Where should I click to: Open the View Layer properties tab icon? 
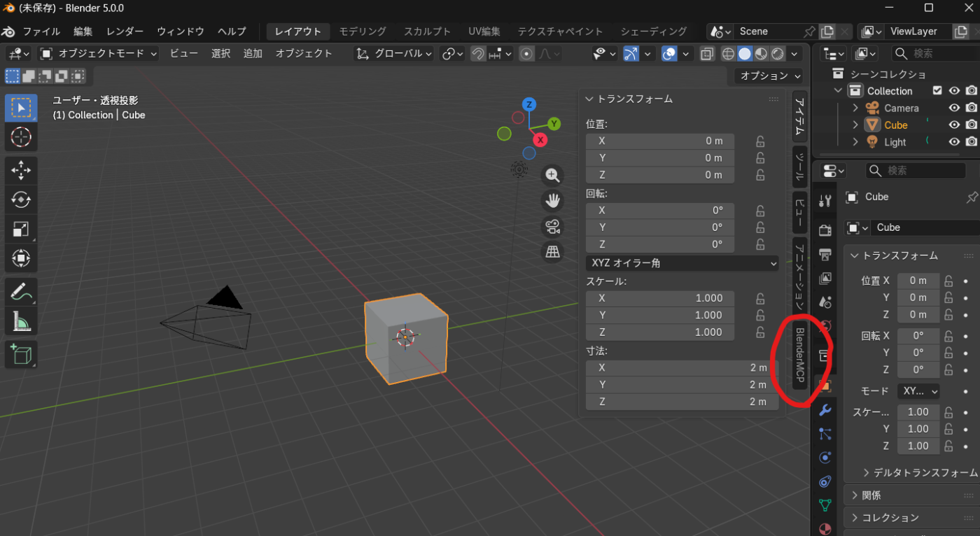pos(825,278)
